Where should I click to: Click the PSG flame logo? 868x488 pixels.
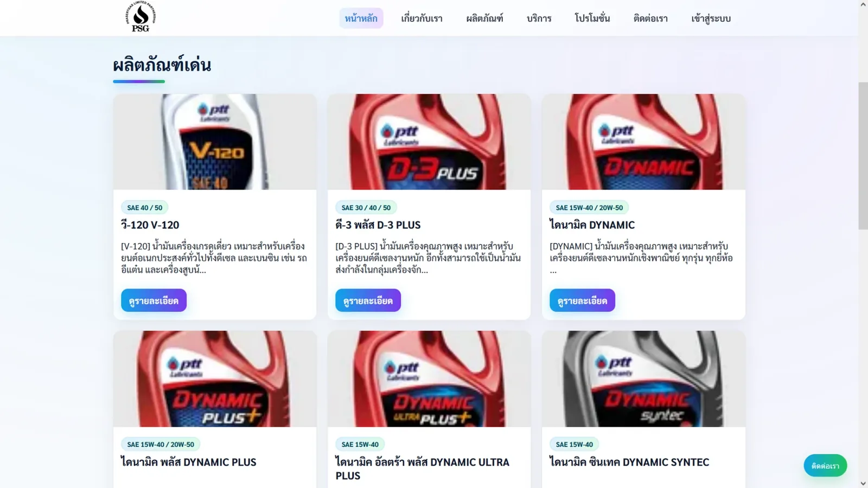pyautogui.click(x=141, y=17)
